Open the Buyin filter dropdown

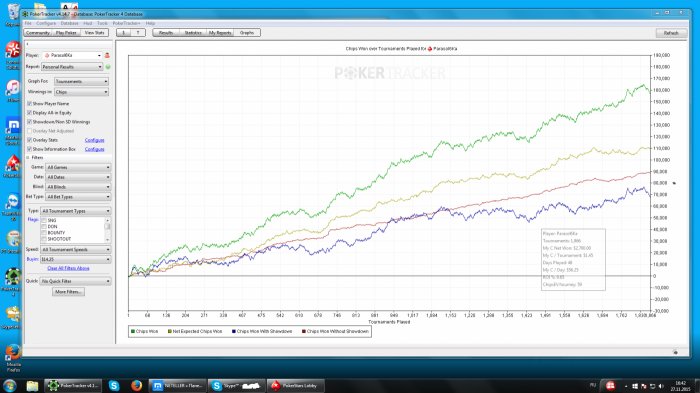[x=75, y=259]
